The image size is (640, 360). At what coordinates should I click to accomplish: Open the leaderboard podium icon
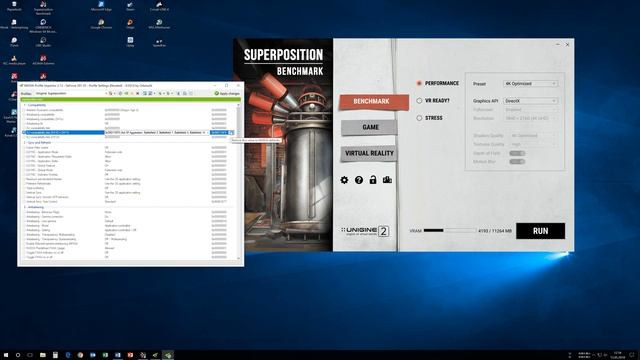(387, 180)
